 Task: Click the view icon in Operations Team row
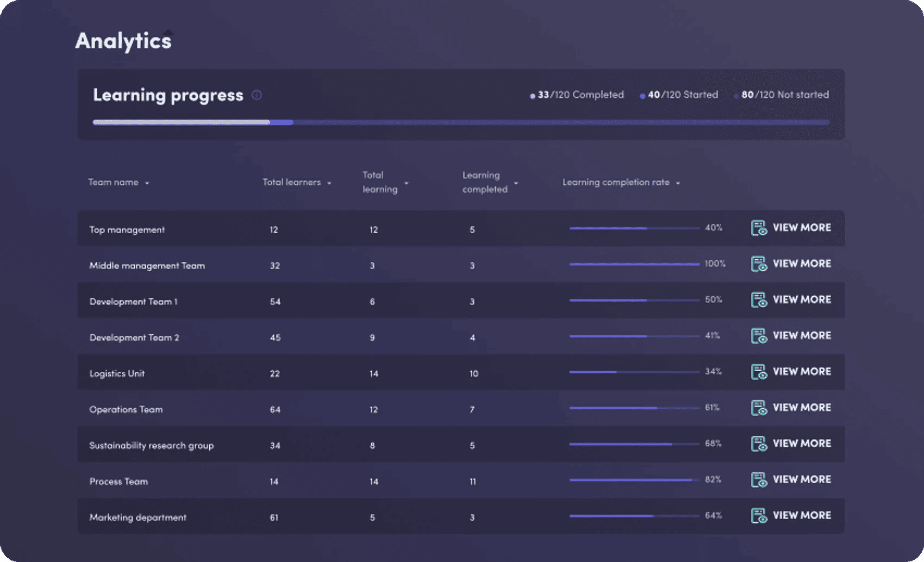(759, 408)
